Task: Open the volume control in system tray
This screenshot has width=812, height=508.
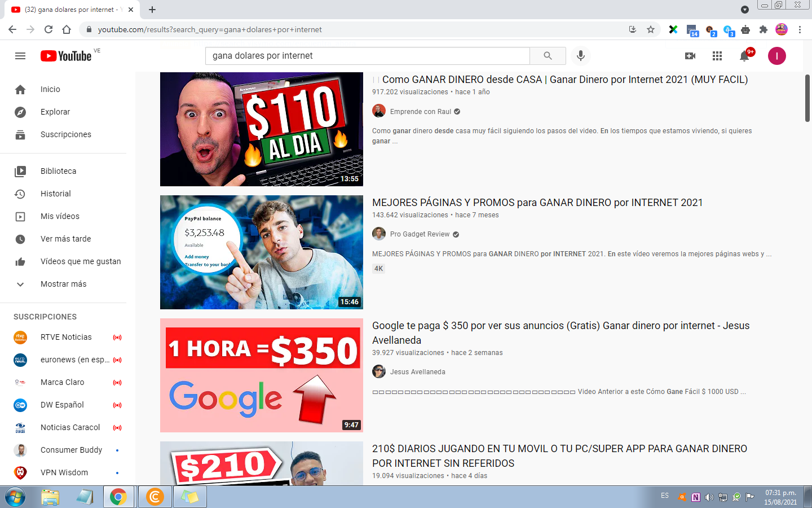Action: (709, 497)
